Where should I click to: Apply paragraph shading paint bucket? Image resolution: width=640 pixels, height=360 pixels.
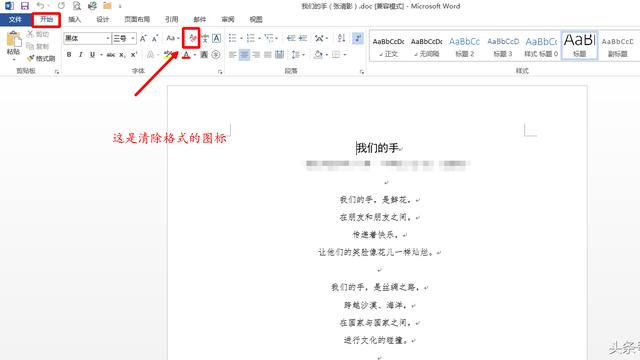coord(318,55)
